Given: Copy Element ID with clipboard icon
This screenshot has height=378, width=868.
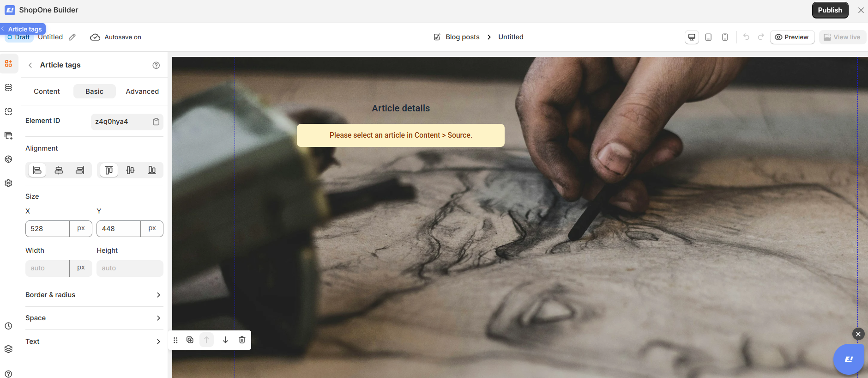Looking at the screenshot, I should (156, 122).
